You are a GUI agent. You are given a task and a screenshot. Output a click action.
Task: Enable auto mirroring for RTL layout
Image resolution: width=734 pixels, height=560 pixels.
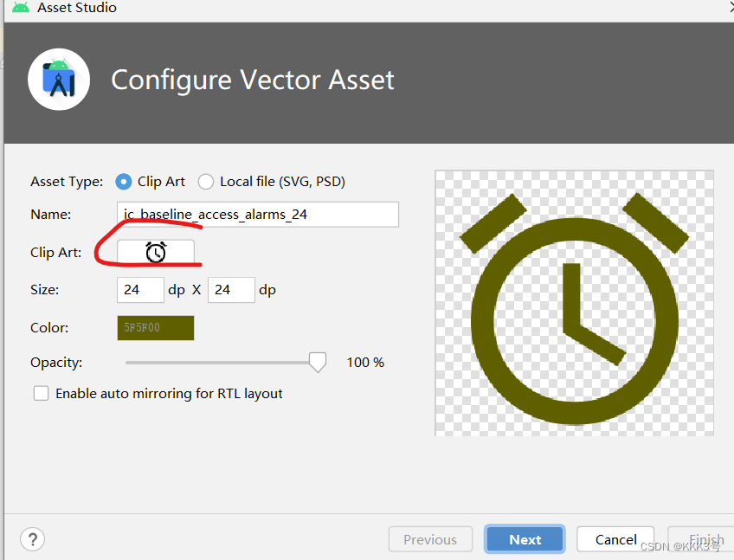click(42, 393)
